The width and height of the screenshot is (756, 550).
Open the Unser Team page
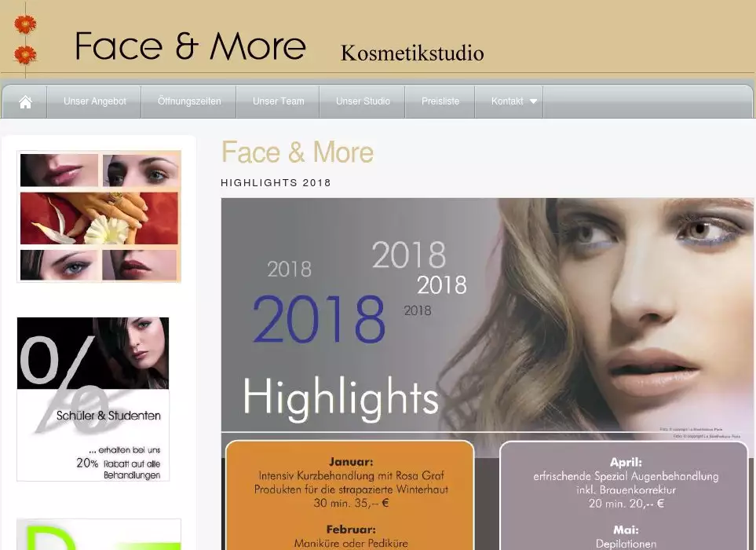[278, 101]
